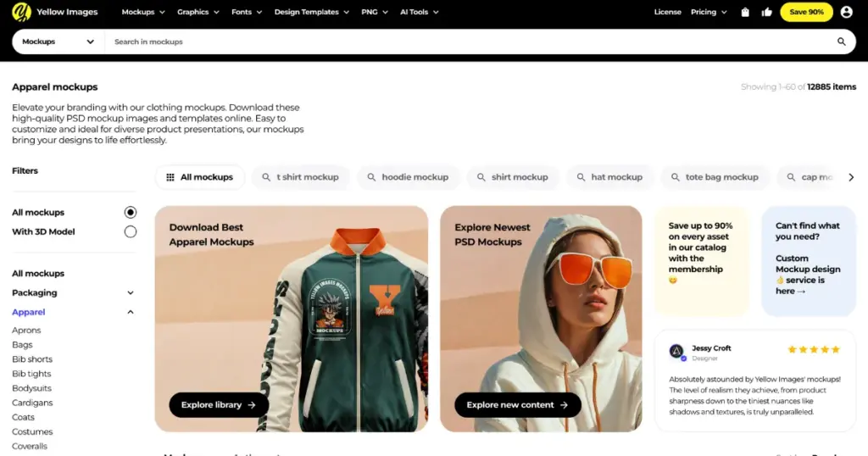
Task: Click Jessy Croft avatar icon
Action: point(676,352)
